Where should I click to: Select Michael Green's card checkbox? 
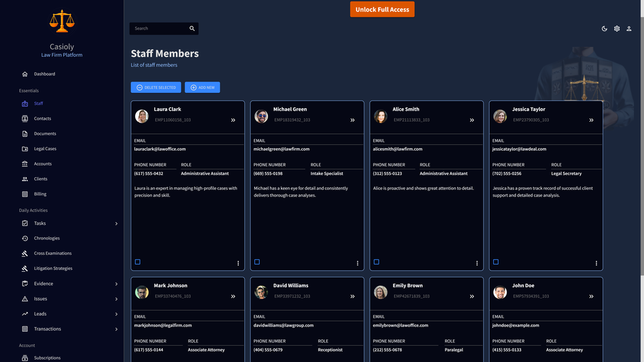[257, 262]
